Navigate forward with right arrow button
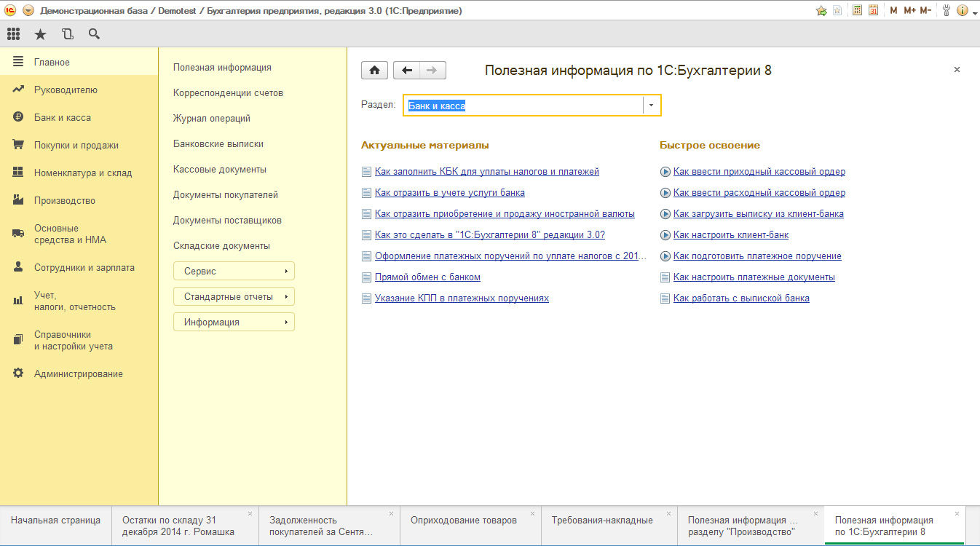This screenshot has width=980, height=546. (x=432, y=70)
